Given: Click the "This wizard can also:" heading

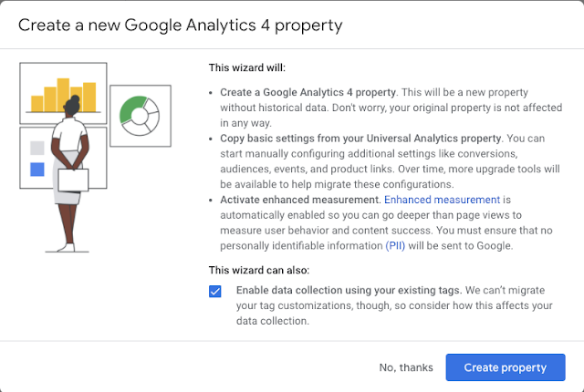Looking at the screenshot, I should coord(260,269).
